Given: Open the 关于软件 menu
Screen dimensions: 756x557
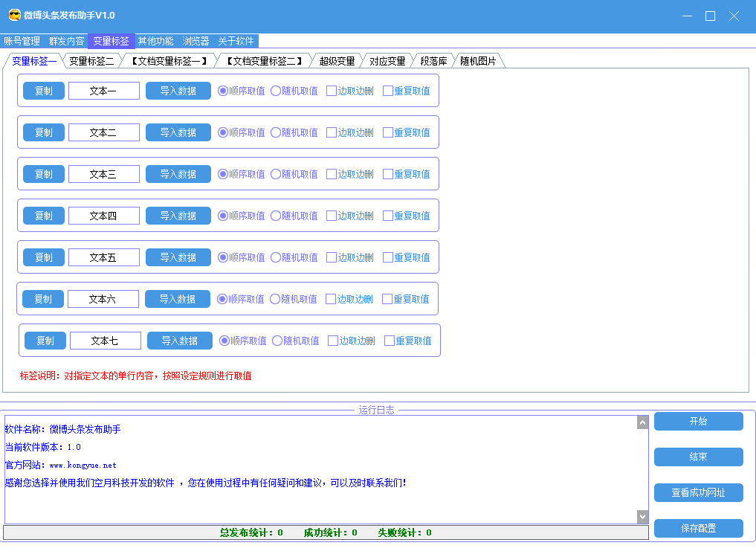Looking at the screenshot, I should [236, 41].
